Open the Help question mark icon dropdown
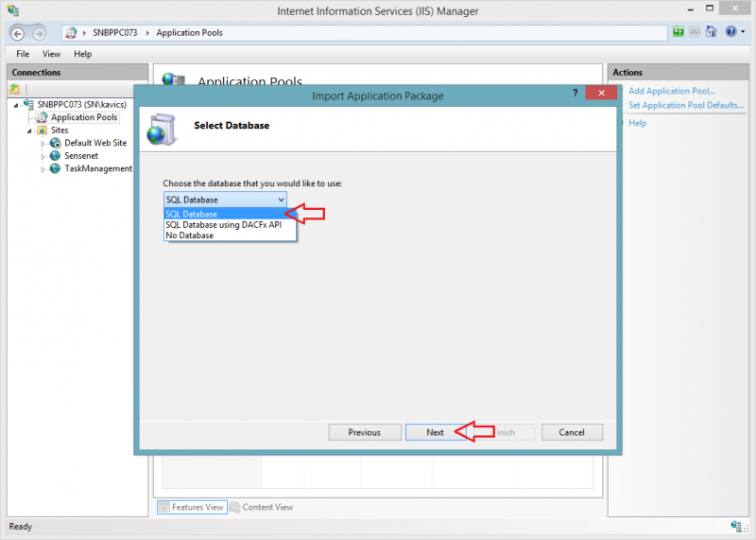Screen dimensions: 756x540 735,32
